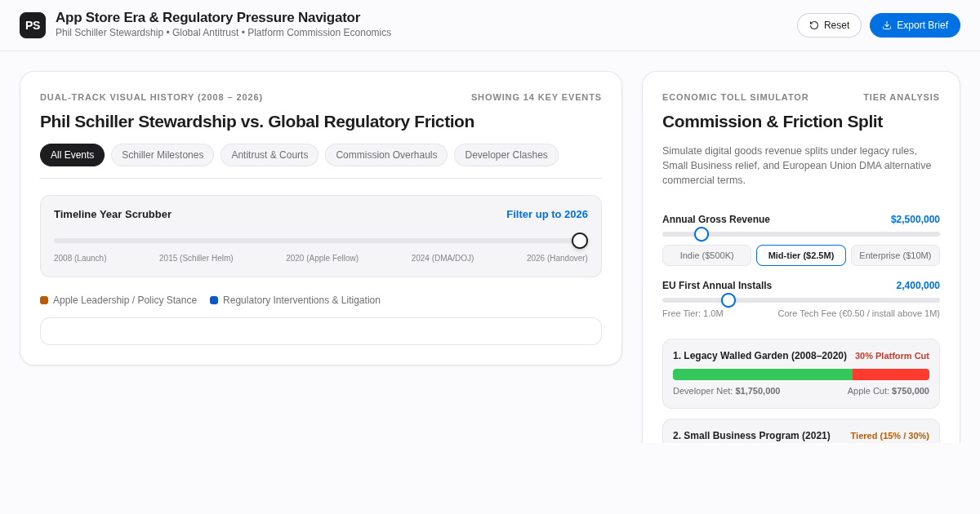Viewport: 980px width, 514px height.
Task: Choose the Indie ($500K) preset
Action: [x=706, y=255]
